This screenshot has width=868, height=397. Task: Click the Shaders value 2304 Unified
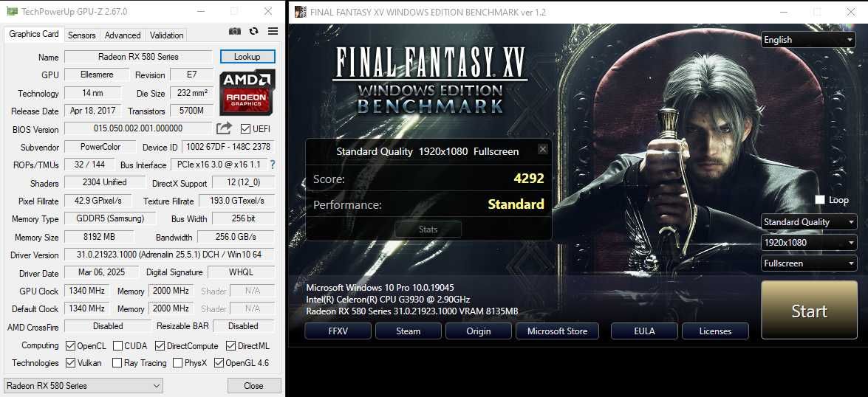[105, 182]
